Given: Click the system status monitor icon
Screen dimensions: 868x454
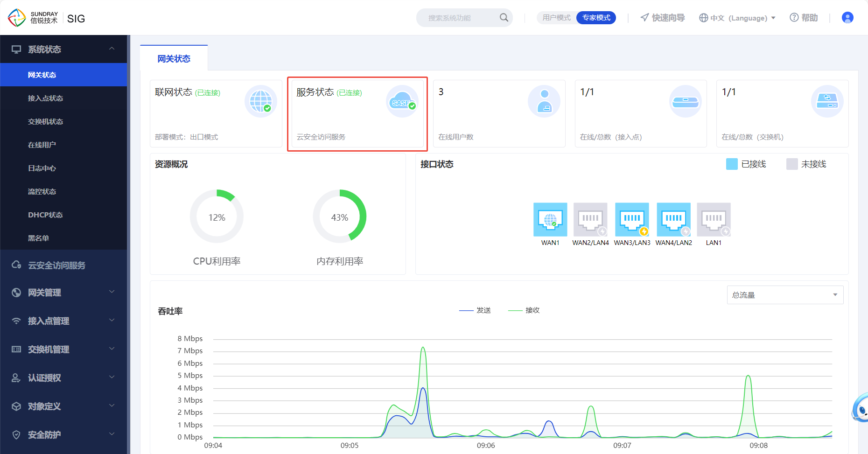Looking at the screenshot, I should pyautogui.click(x=16, y=49).
